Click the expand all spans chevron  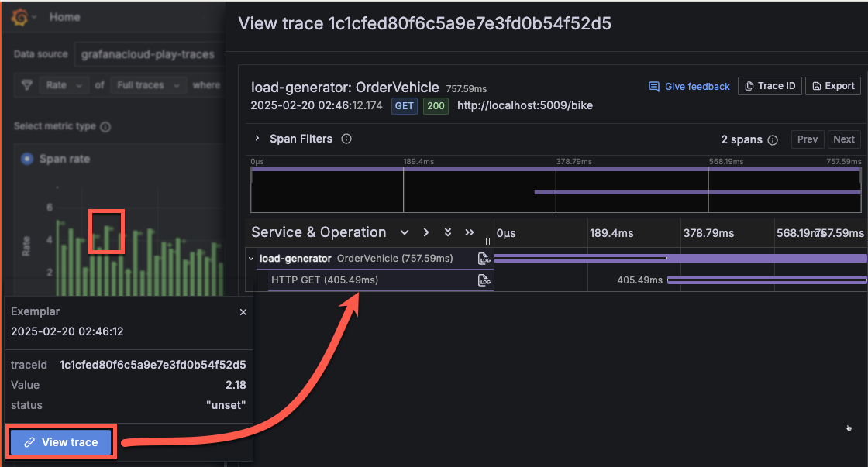(x=447, y=232)
